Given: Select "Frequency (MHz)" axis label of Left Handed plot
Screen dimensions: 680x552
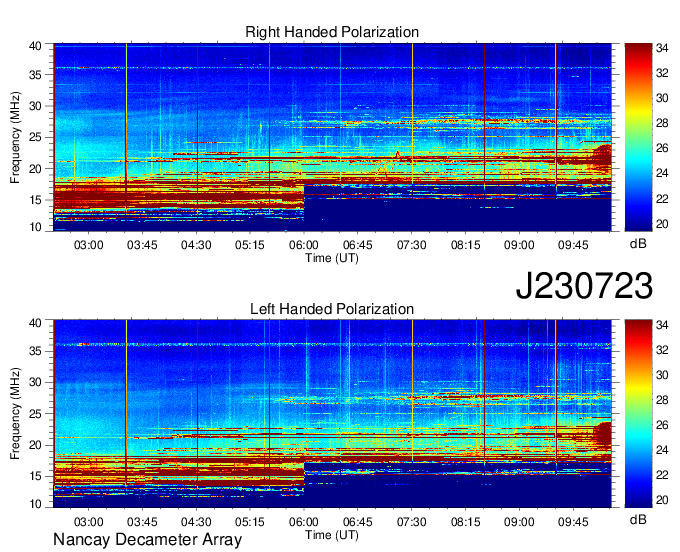Looking at the screenshot, I should [x=15, y=414].
